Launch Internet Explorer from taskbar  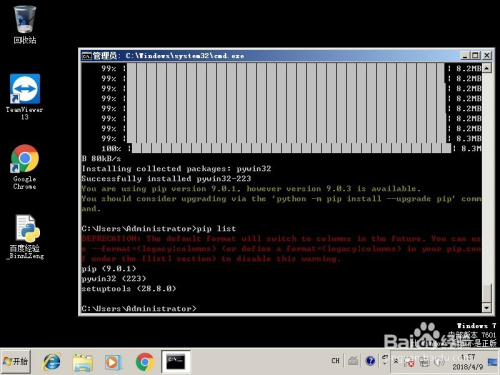[52, 362]
